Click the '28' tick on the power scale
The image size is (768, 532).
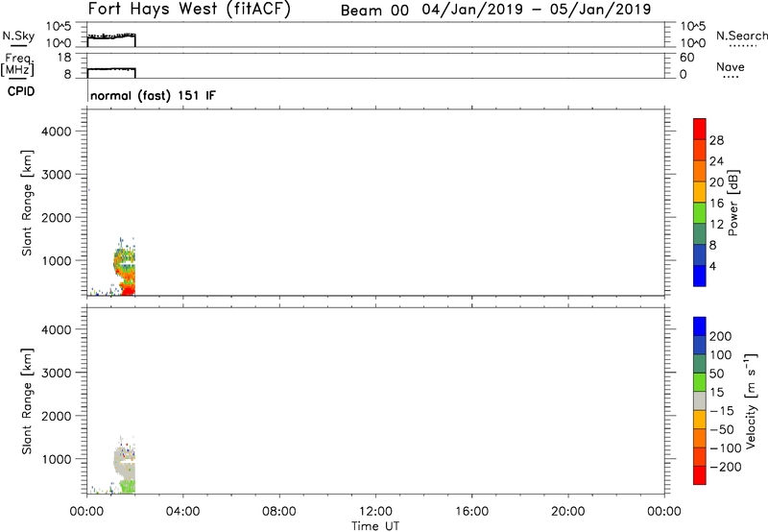(716, 140)
